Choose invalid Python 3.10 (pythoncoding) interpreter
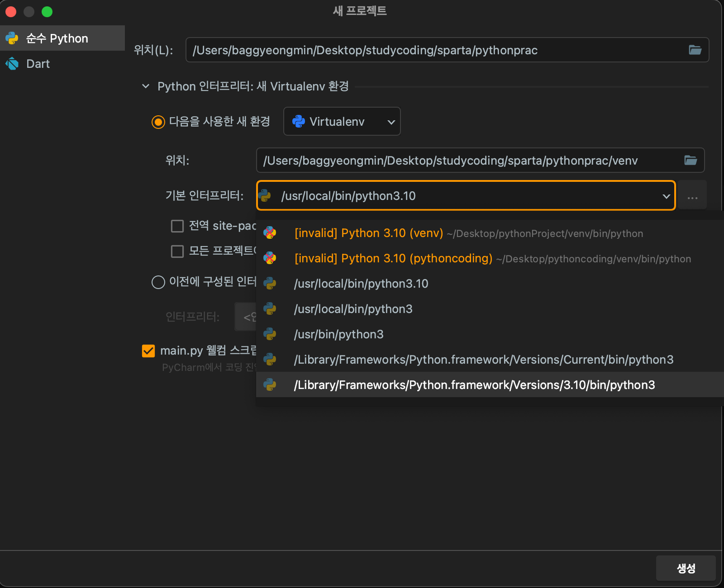The width and height of the screenshot is (724, 588). pos(490,258)
